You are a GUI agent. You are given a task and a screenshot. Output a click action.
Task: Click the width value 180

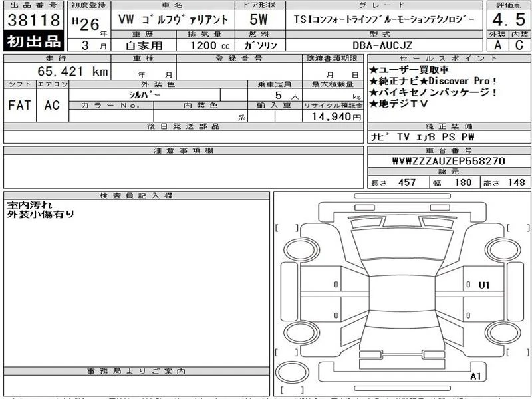tap(463, 182)
